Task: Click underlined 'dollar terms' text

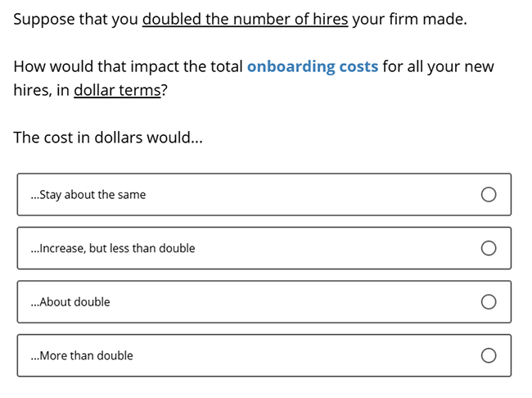Action: click(x=117, y=90)
